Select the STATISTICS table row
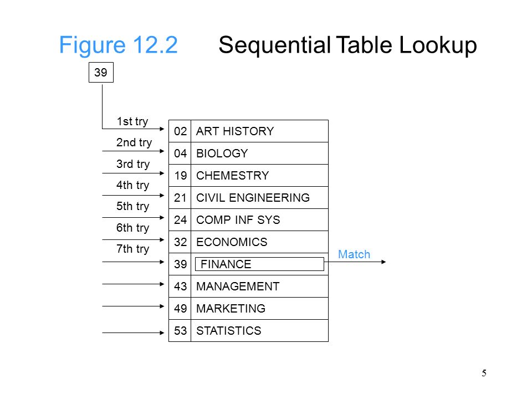 pyautogui.click(x=248, y=330)
